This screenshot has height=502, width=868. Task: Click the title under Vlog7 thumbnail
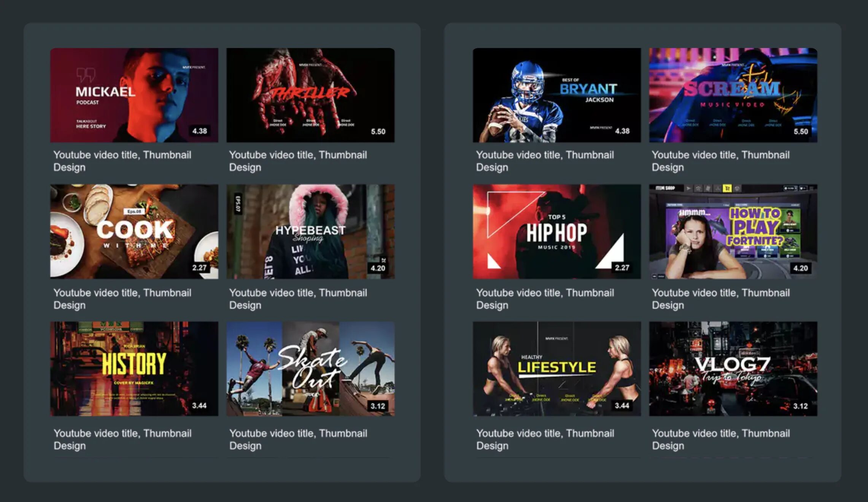click(721, 439)
